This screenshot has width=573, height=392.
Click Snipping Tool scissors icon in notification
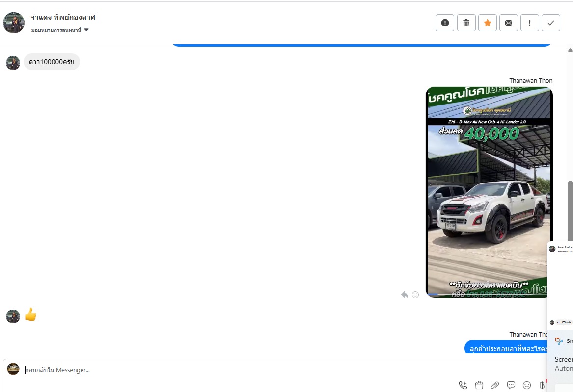pos(558,341)
